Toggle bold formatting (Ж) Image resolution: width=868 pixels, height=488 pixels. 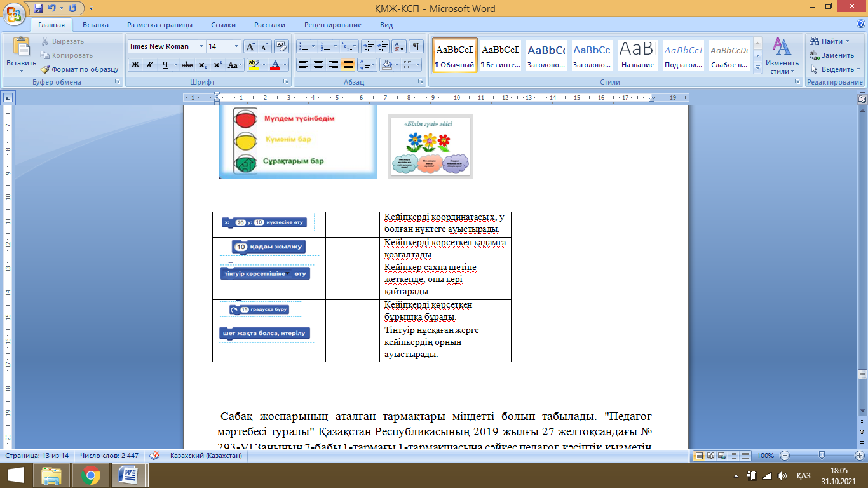tap(135, 65)
